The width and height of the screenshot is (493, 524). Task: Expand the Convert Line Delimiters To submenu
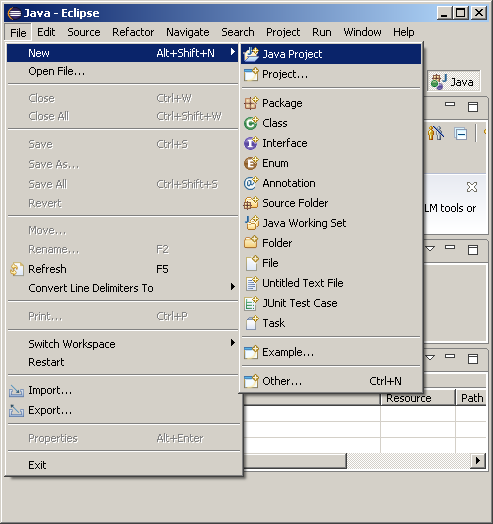[x=123, y=288]
